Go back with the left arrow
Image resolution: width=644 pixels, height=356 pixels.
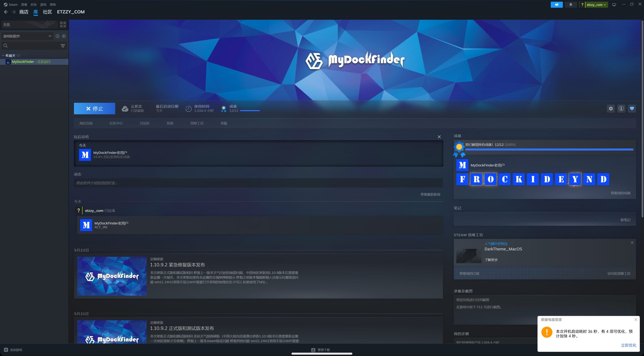[x=6, y=12]
